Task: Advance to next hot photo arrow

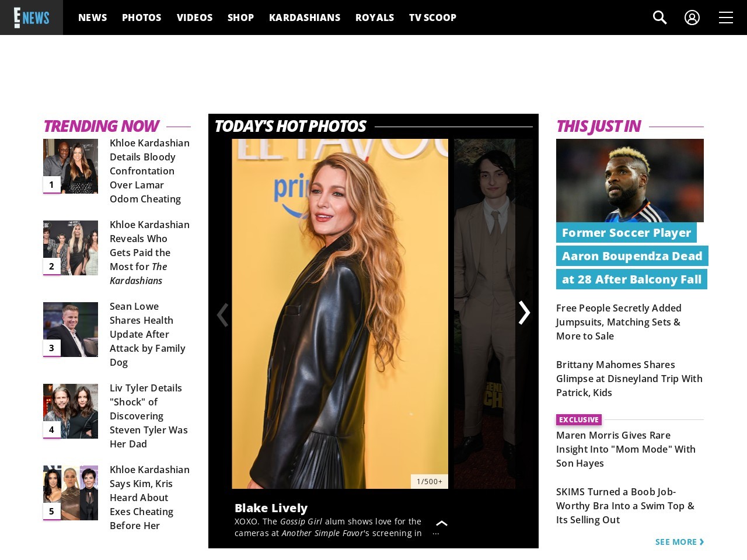Action: tap(524, 313)
